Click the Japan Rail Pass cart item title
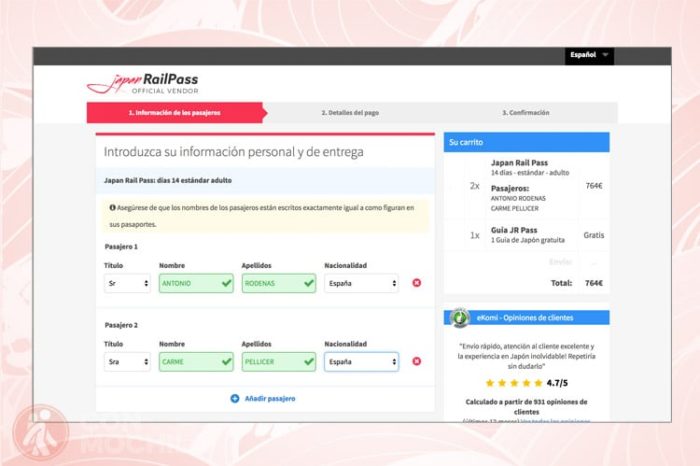This screenshot has width=700, height=466. coord(519,163)
